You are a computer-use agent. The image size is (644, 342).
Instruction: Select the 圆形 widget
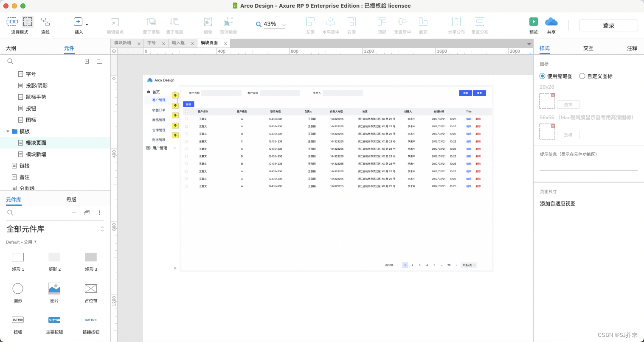click(18, 289)
